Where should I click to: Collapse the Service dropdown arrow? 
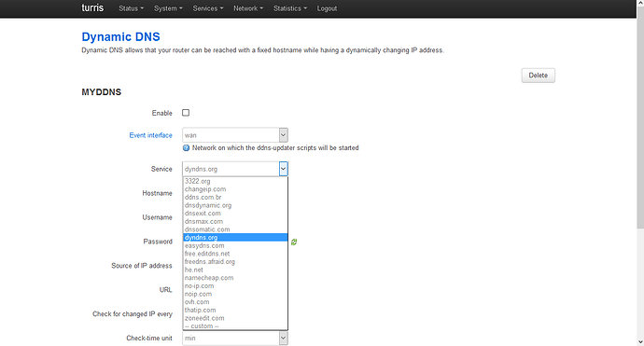click(283, 169)
